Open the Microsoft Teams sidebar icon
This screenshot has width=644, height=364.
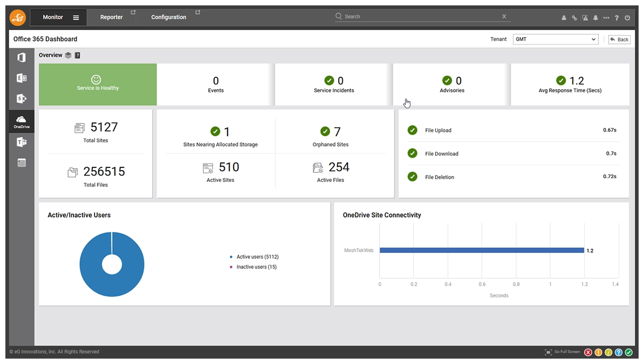click(21, 142)
